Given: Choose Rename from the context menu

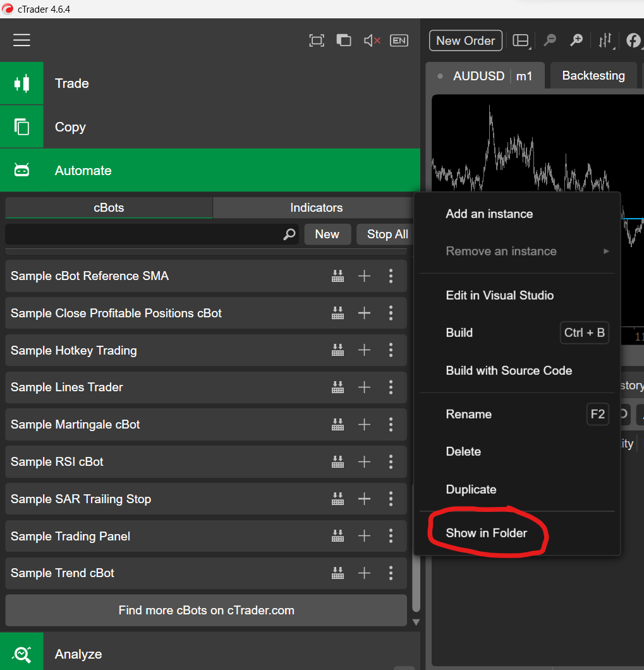Looking at the screenshot, I should pos(517,414).
